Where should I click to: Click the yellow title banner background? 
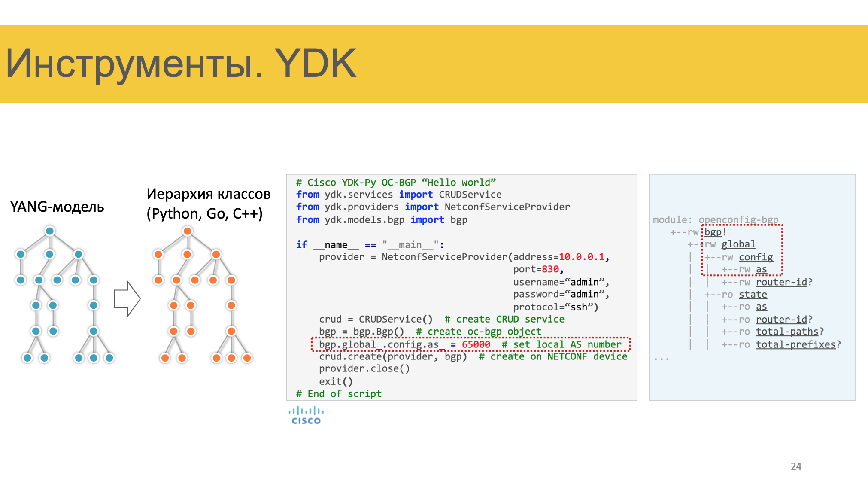click(x=644, y=64)
